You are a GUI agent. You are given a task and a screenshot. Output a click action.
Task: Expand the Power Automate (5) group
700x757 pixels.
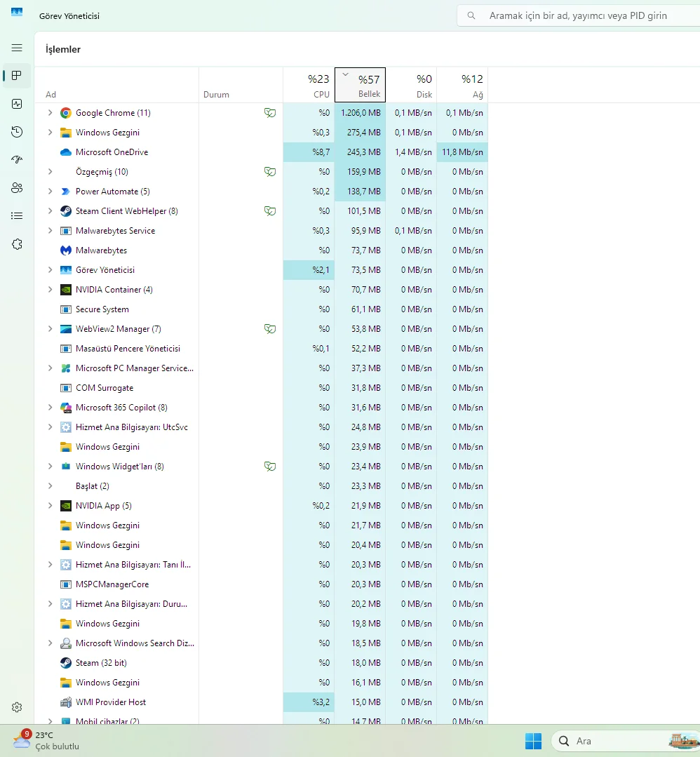click(x=50, y=192)
